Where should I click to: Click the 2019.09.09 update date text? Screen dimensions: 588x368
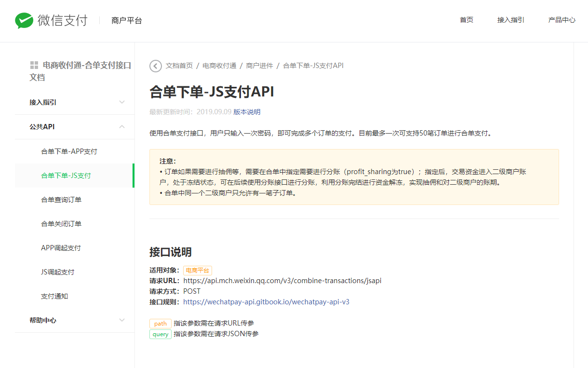click(214, 112)
